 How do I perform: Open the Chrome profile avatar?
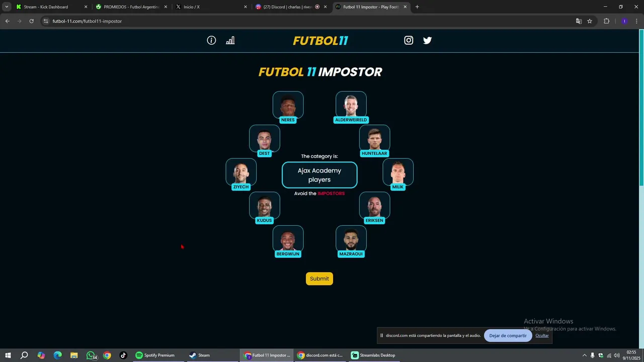[x=624, y=21]
